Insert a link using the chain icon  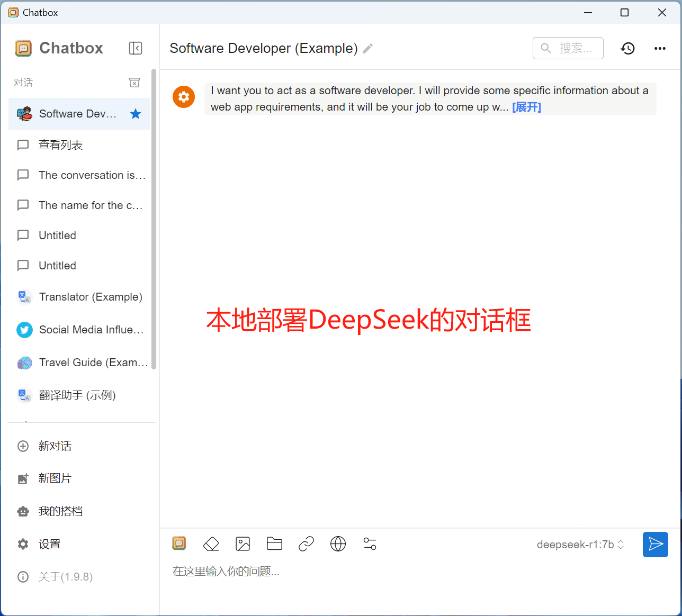(306, 544)
